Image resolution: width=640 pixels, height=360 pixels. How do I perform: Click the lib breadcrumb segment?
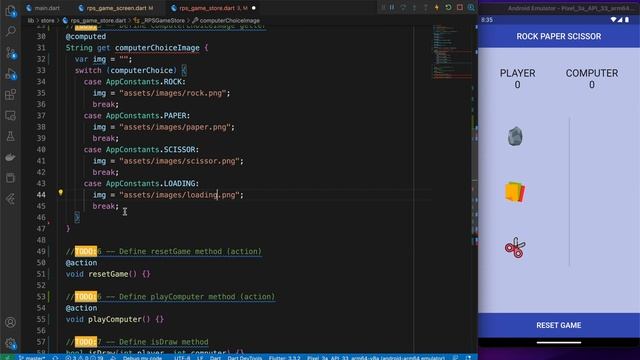[31, 20]
